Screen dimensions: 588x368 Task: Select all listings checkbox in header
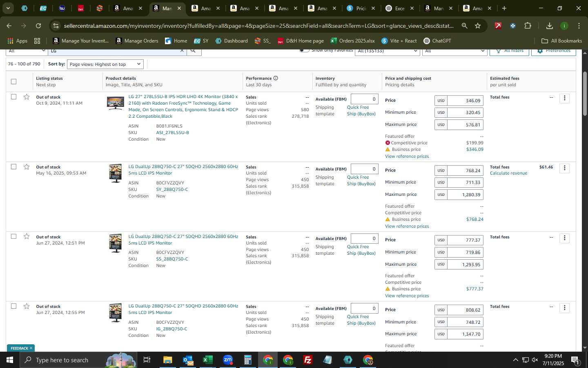click(13, 81)
